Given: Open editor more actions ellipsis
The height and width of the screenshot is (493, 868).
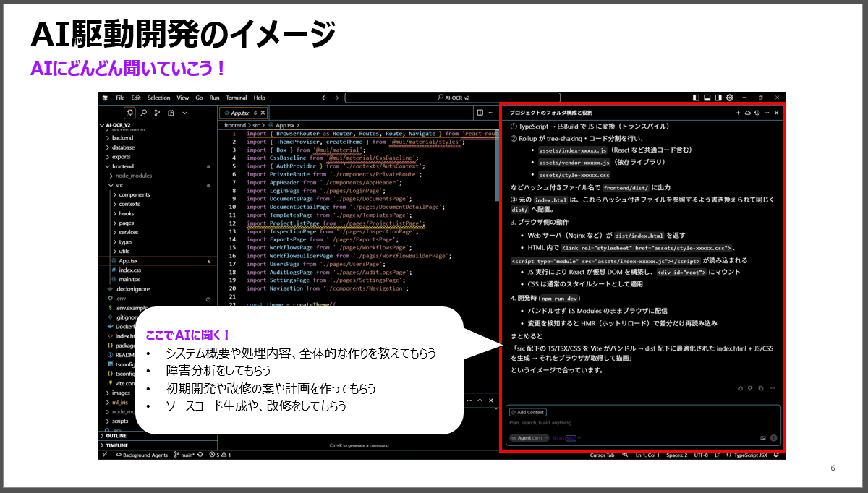Looking at the screenshot, I should click(490, 113).
